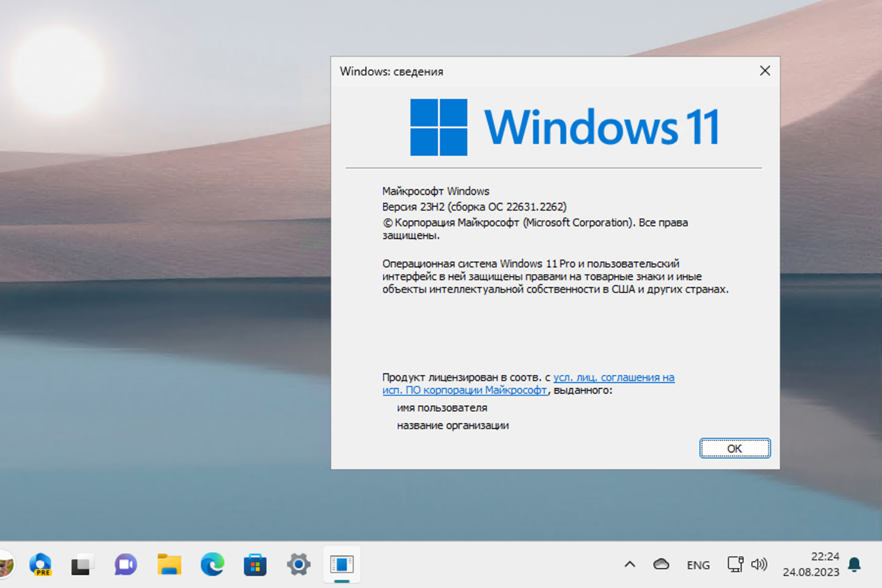The height and width of the screenshot is (588, 882).
Task: Launch the Microsoft Store app
Action: (255, 564)
